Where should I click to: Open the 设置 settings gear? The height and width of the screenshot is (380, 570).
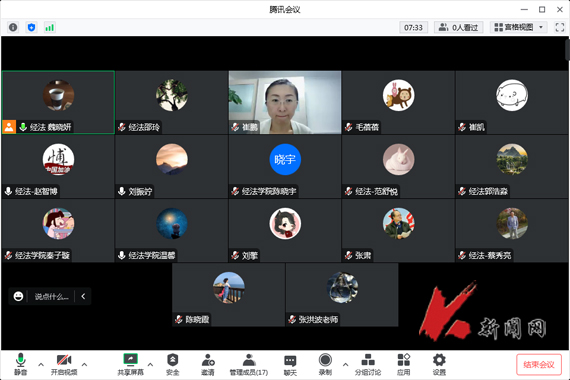439,364
